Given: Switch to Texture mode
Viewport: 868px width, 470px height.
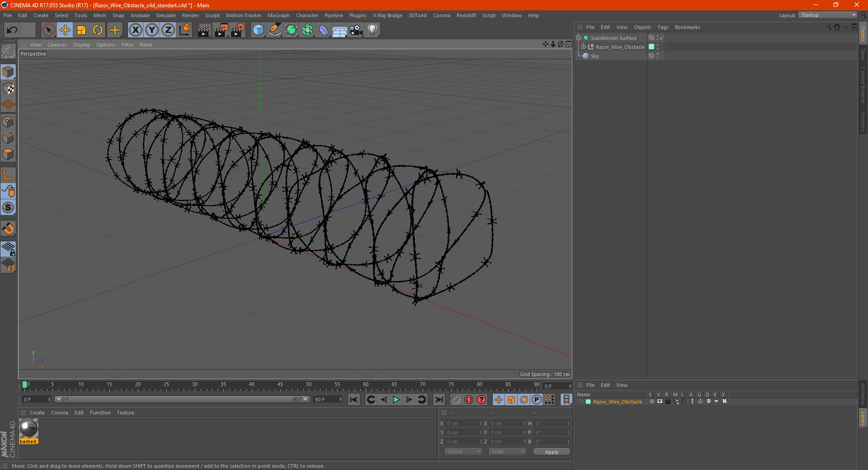Looking at the screenshot, I should click(x=8, y=89).
